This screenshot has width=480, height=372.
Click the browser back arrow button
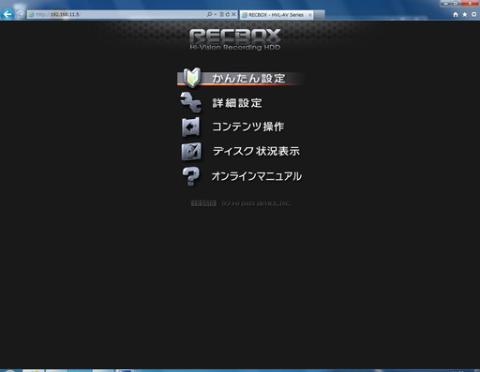7,14
